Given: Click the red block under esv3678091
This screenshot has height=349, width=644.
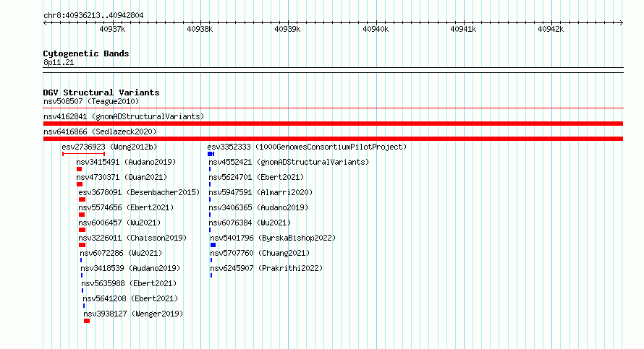Looking at the screenshot, I should pyautogui.click(x=82, y=199).
